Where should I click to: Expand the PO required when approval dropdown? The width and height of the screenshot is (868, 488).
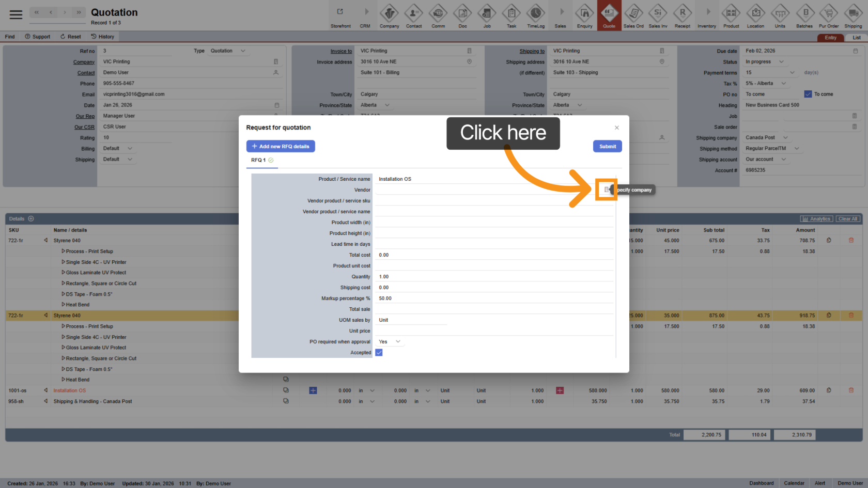tap(390, 342)
